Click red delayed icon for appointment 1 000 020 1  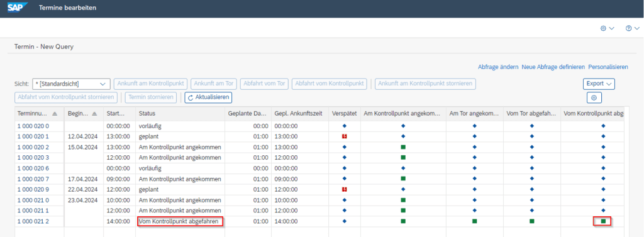(344, 136)
